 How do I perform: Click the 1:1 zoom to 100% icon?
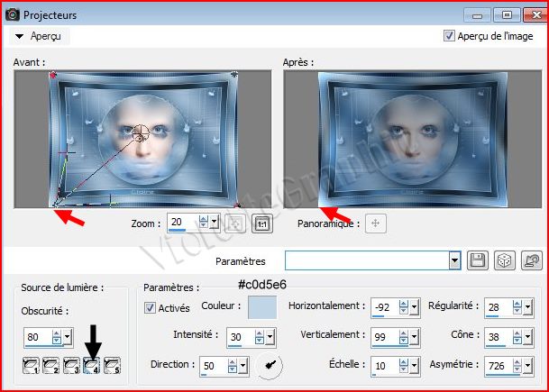262,224
